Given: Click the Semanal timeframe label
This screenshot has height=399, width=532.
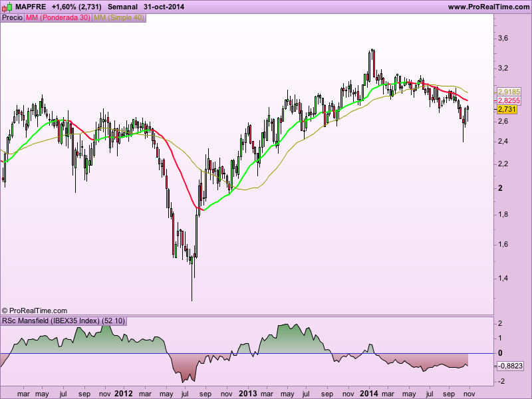Looking at the screenshot, I should pyautogui.click(x=123, y=7).
